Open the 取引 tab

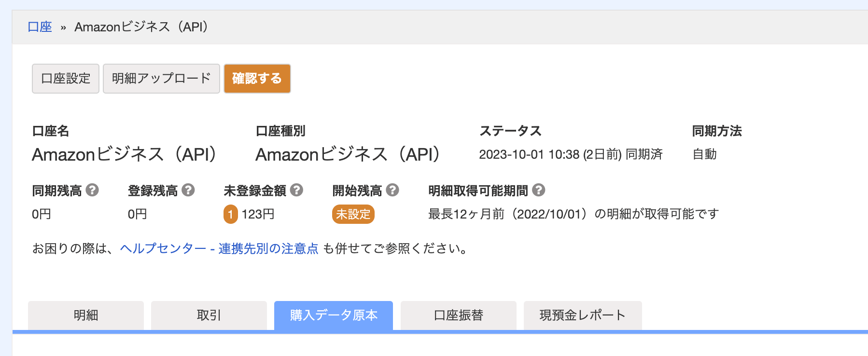click(x=208, y=315)
